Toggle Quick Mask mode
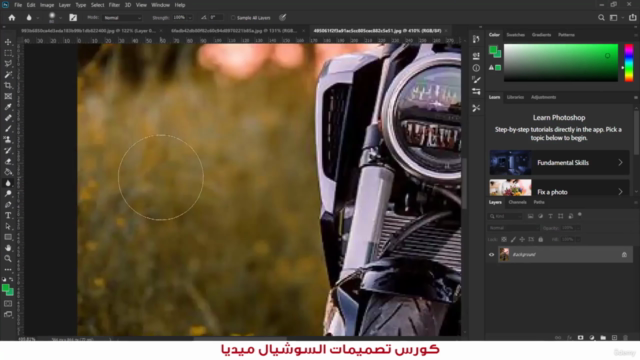The width and height of the screenshot is (640, 360). (8, 304)
